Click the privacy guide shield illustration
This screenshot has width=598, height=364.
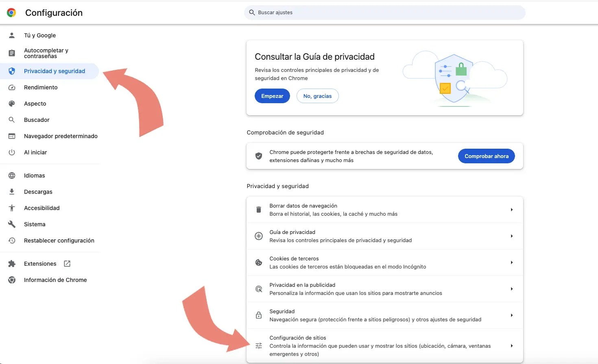(455, 78)
